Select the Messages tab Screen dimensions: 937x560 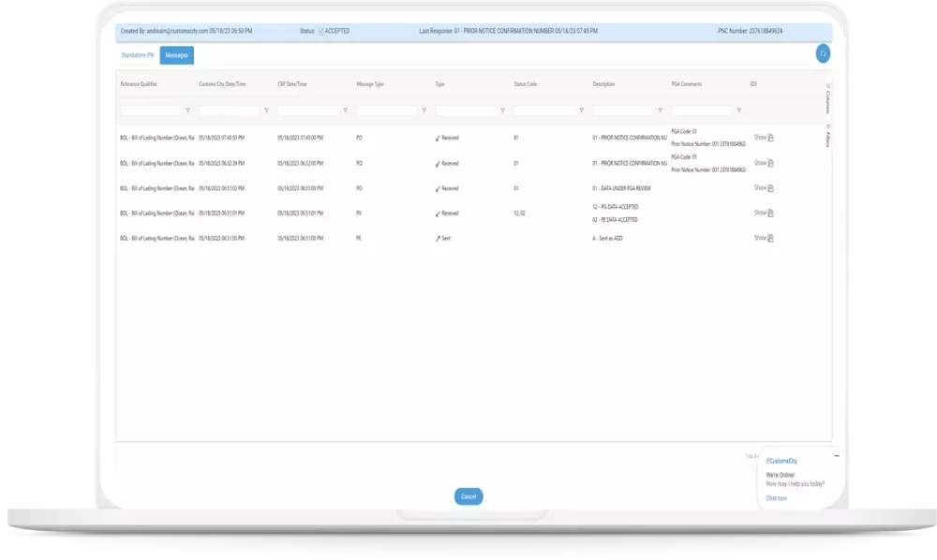[177, 55]
